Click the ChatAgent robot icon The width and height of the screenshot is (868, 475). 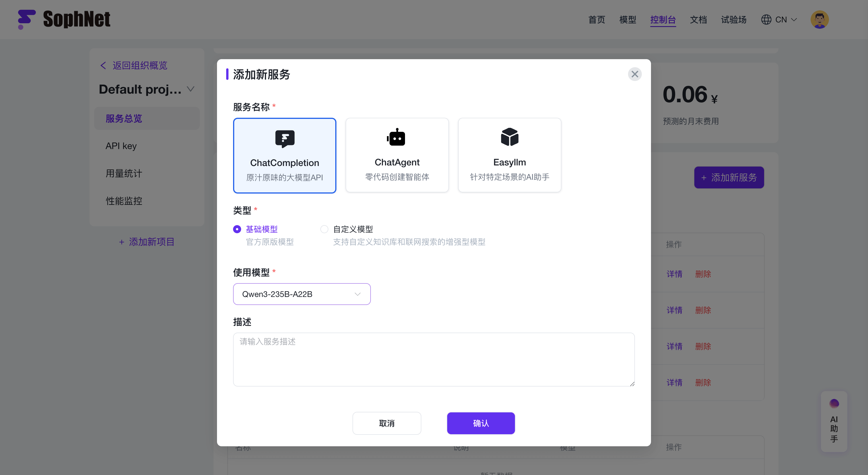[x=396, y=137]
